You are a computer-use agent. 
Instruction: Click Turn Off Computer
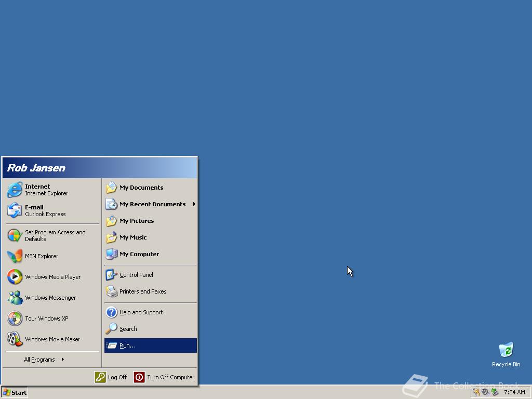pyautogui.click(x=164, y=377)
